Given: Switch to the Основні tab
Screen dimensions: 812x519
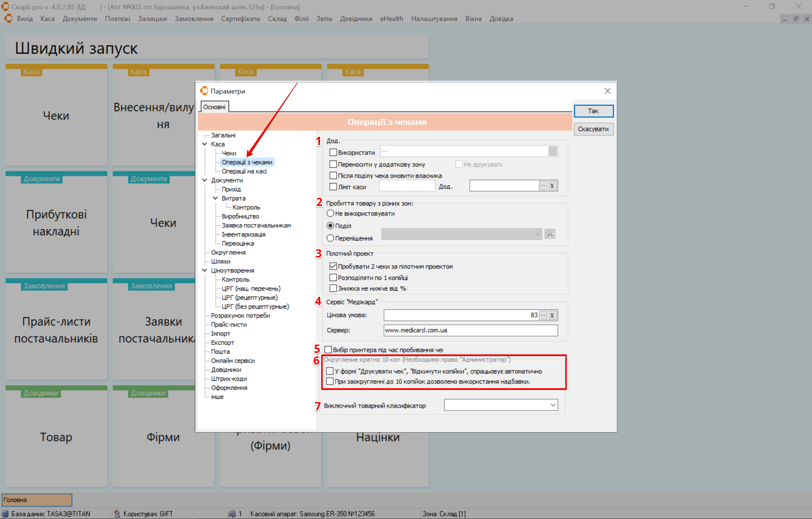Looking at the screenshot, I should [214, 107].
